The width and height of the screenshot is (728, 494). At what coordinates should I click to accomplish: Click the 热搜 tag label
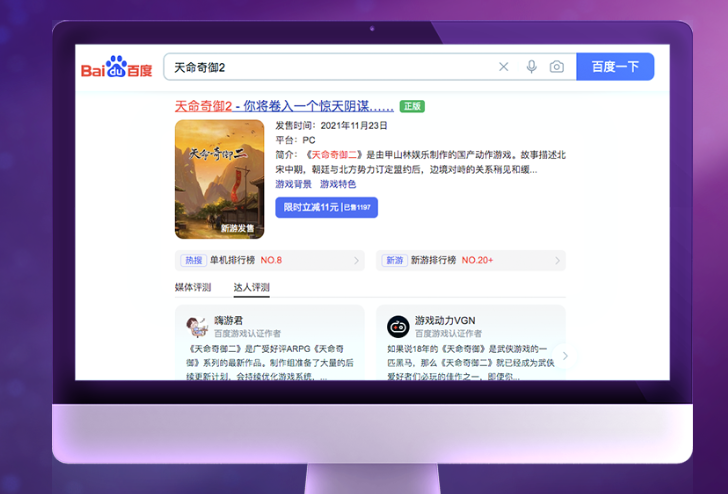point(192,260)
